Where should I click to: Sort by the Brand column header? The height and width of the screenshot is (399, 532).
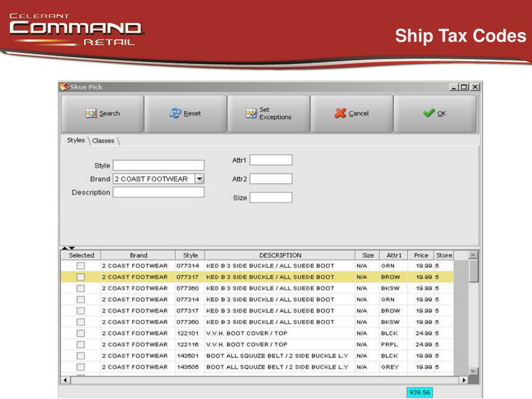138,255
